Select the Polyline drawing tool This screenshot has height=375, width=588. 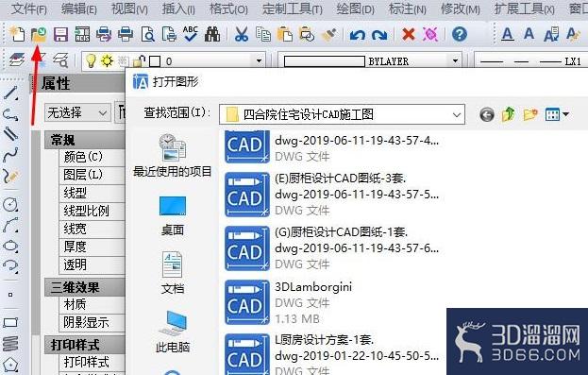pyautogui.click(x=10, y=114)
